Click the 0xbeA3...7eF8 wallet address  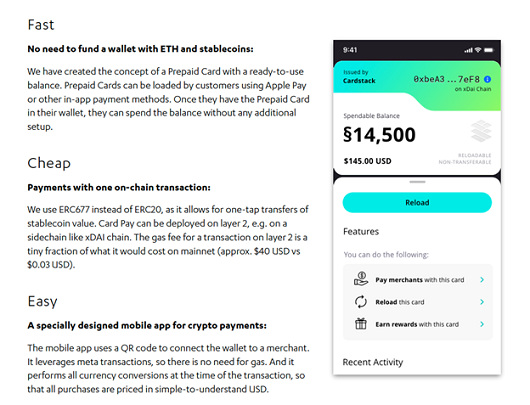click(447, 79)
